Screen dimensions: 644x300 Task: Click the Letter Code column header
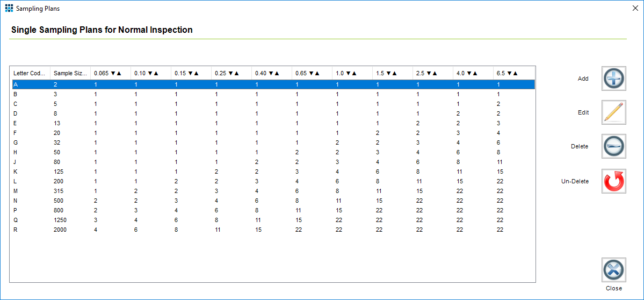pos(30,73)
